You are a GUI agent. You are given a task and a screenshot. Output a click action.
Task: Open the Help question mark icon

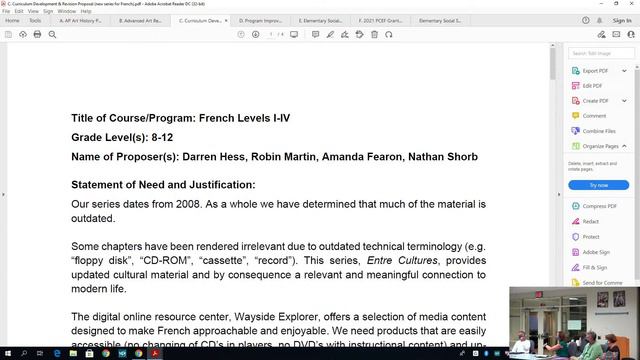[x=586, y=20]
